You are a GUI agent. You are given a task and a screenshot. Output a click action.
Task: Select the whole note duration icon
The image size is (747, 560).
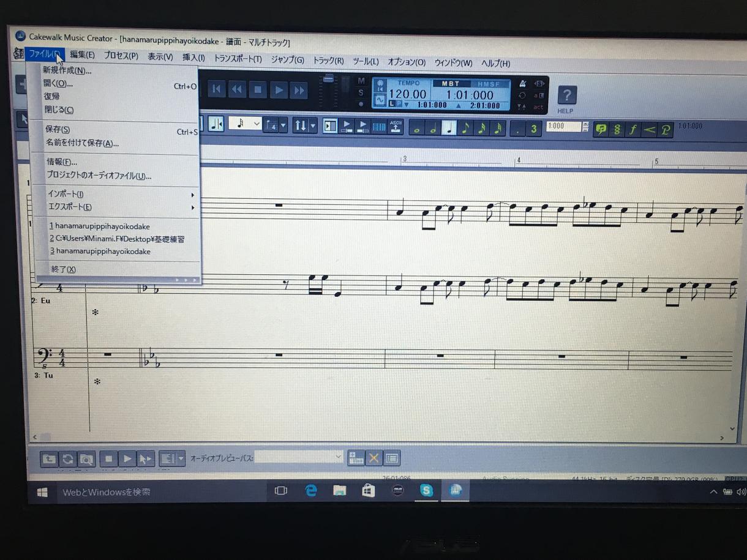click(x=416, y=127)
